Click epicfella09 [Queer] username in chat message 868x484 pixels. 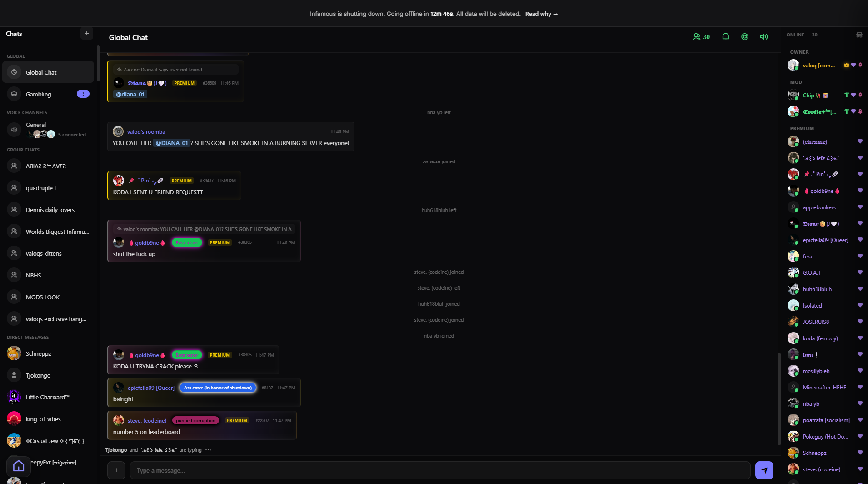click(x=151, y=388)
